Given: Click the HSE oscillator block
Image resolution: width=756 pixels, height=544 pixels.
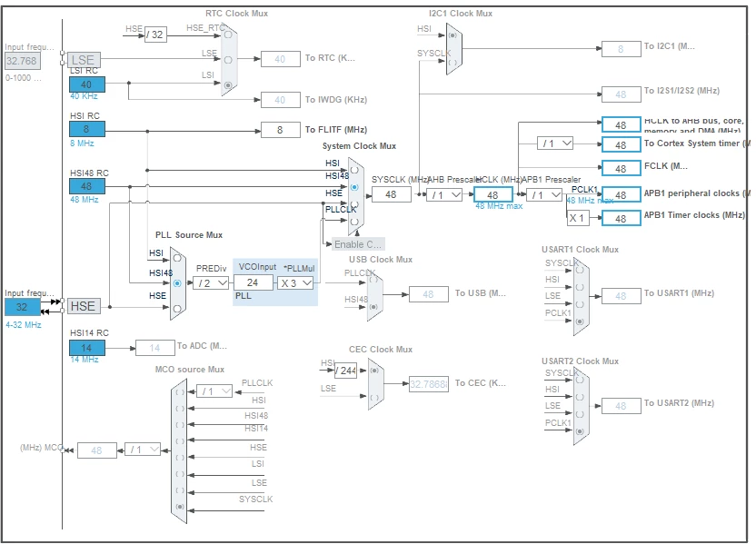Looking at the screenshot, I should point(84,306).
